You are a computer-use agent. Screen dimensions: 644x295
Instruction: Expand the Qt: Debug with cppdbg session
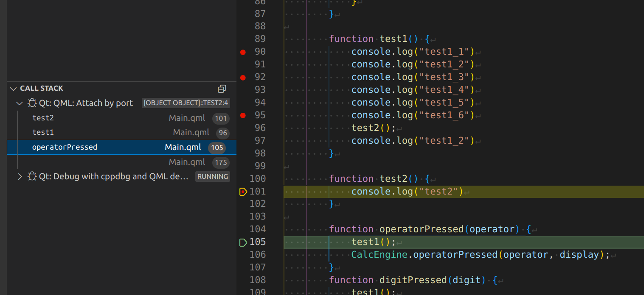pyautogui.click(x=19, y=176)
